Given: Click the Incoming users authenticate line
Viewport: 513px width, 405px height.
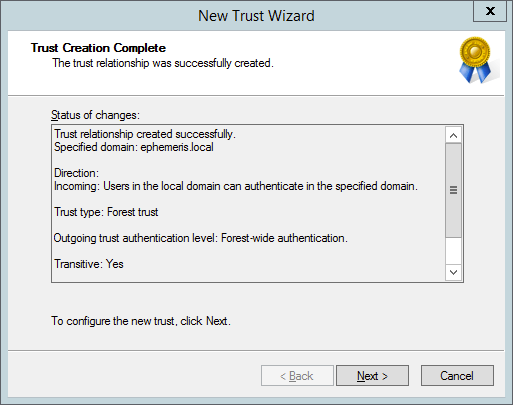Looking at the screenshot, I should [236, 186].
